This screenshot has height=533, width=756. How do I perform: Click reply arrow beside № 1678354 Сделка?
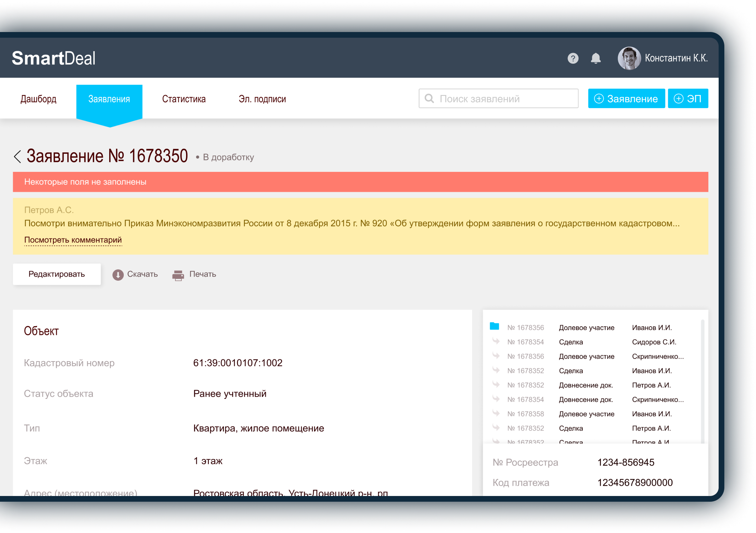496,342
